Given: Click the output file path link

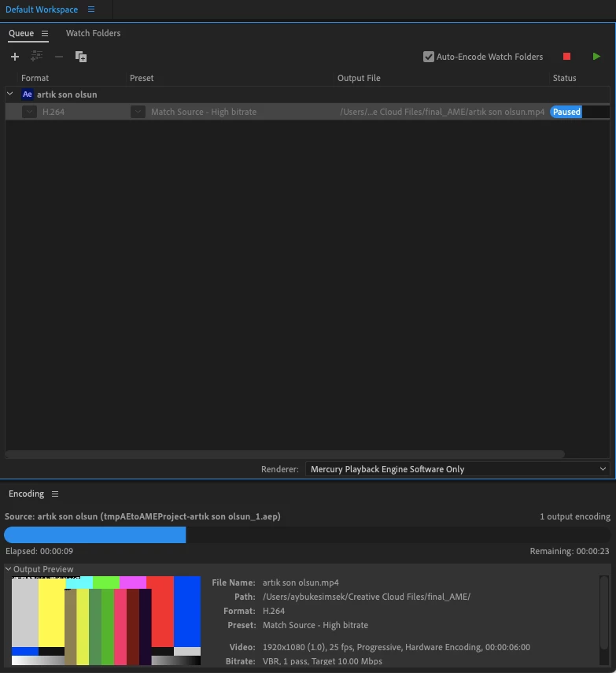Looking at the screenshot, I should point(442,112).
